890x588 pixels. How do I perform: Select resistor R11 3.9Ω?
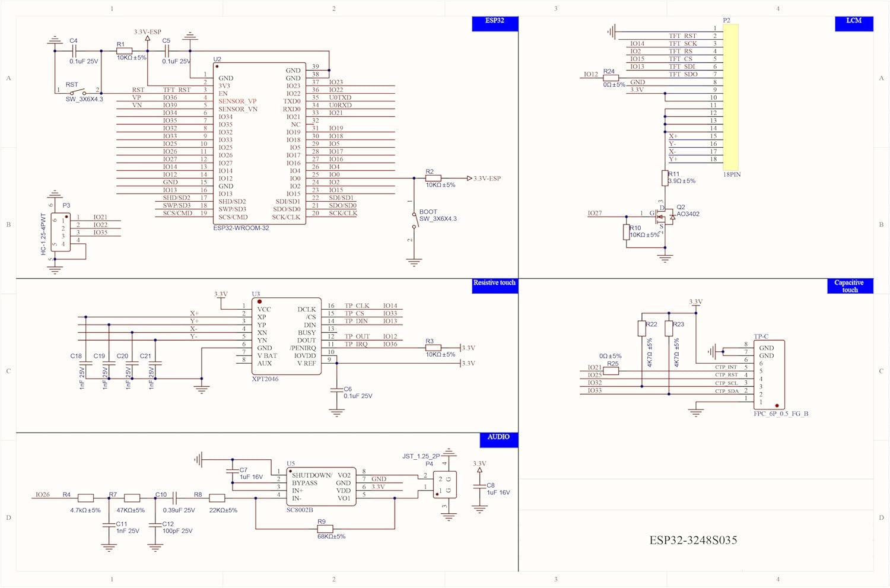tap(665, 178)
